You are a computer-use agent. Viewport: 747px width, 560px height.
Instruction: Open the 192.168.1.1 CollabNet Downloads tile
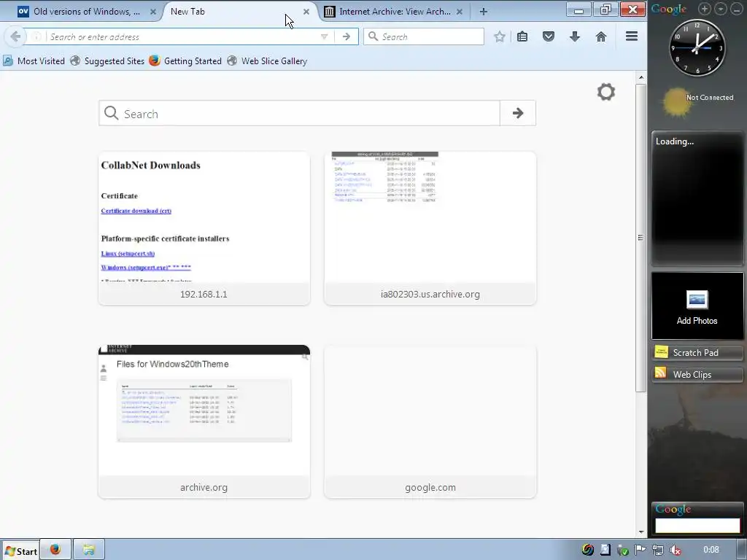(x=204, y=228)
